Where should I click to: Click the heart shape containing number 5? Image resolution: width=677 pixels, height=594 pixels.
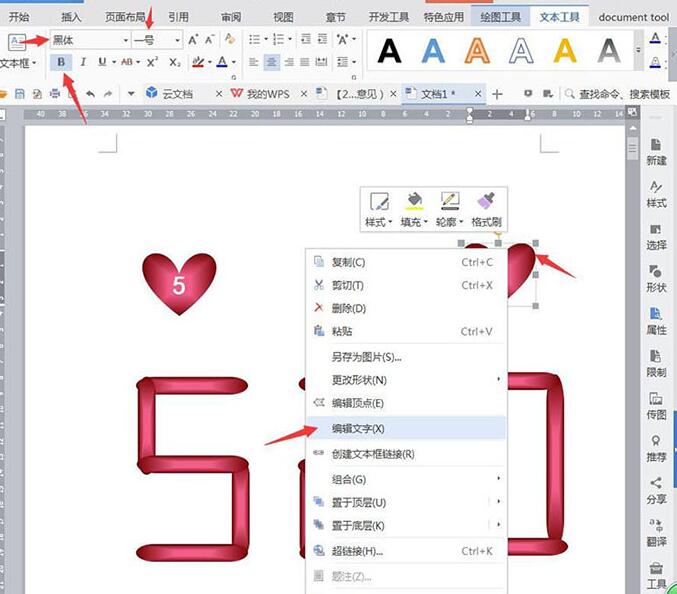click(179, 283)
